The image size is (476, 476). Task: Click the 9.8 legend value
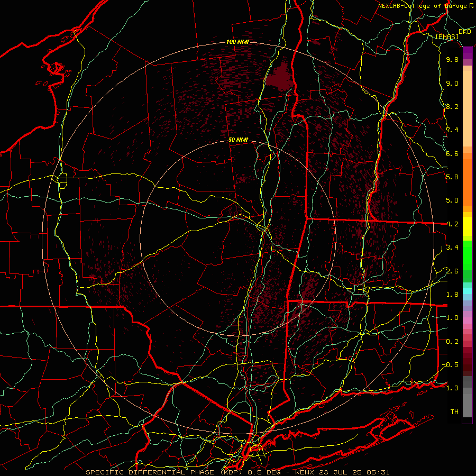(452, 59)
